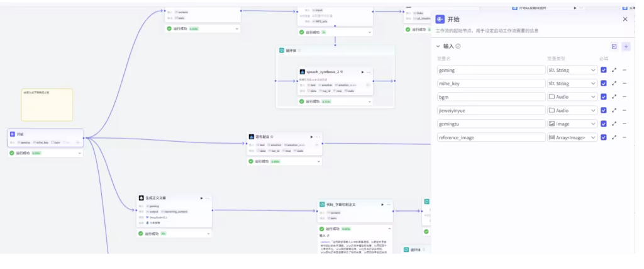The width and height of the screenshot is (644, 269).
Task: Click the expand icon for the geming variable
Action: tap(614, 70)
